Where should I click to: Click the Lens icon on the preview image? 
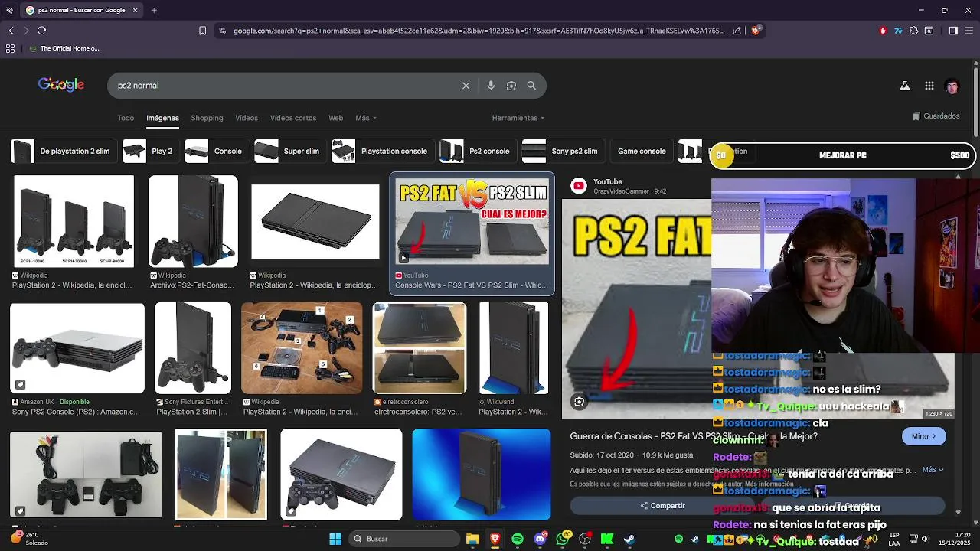click(x=580, y=402)
